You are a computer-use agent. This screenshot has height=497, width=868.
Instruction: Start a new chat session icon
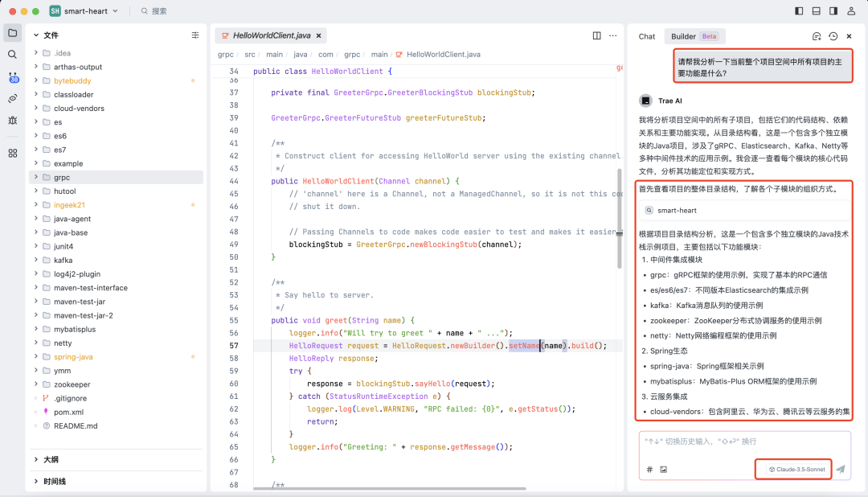[x=817, y=36]
